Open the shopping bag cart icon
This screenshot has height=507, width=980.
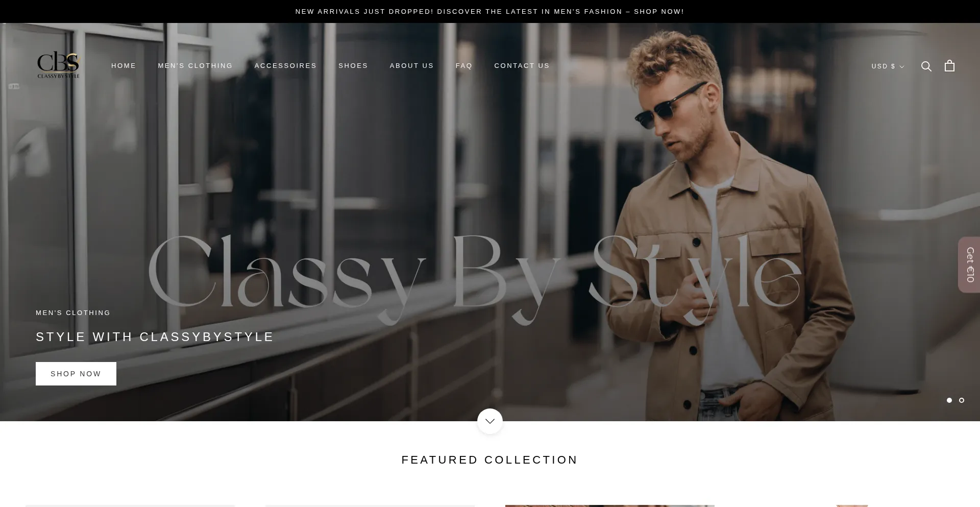coord(949,66)
